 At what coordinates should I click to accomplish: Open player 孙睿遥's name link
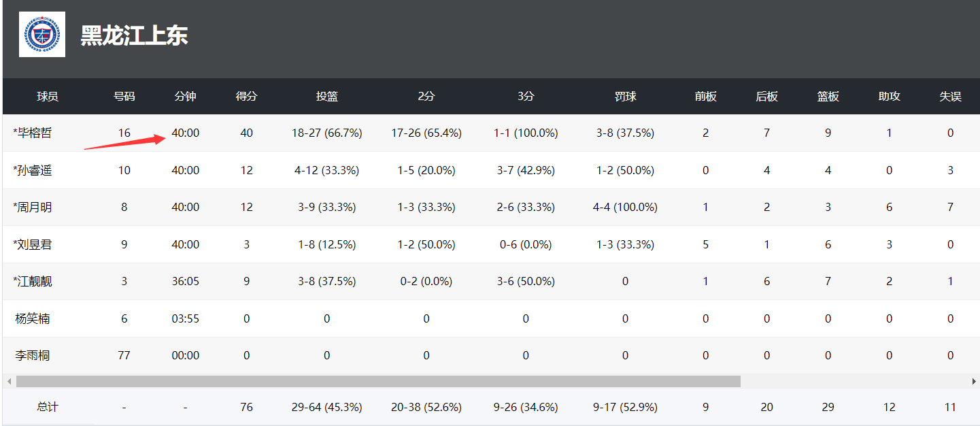(33, 170)
